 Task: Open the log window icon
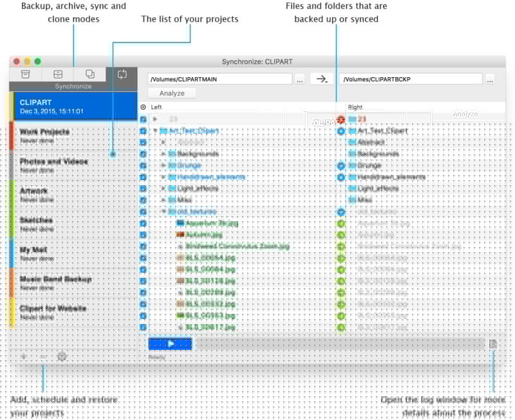[492, 344]
